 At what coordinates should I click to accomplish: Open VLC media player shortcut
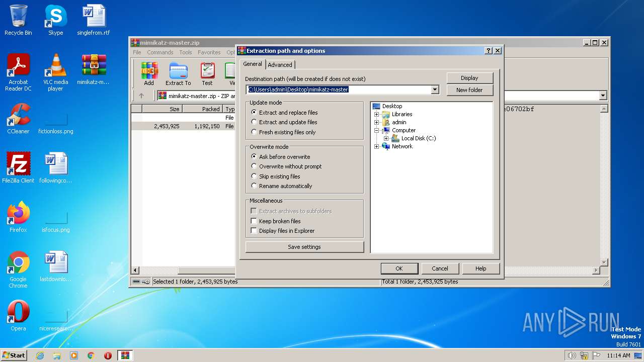(55, 72)
